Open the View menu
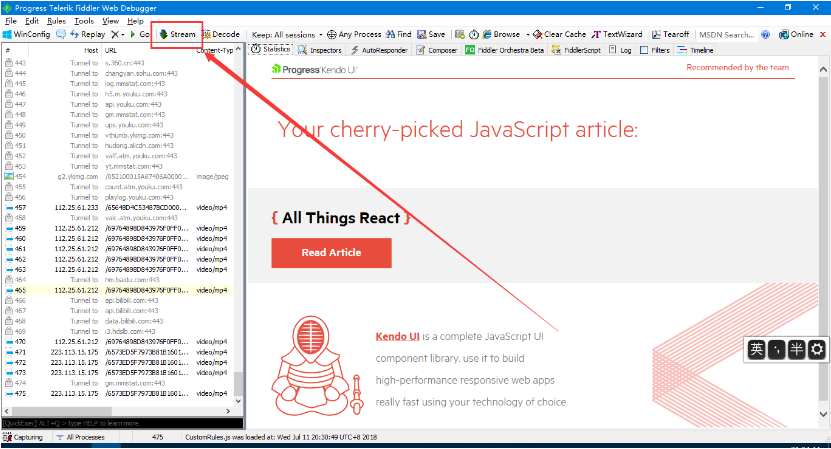 click(x=110, y=21)
